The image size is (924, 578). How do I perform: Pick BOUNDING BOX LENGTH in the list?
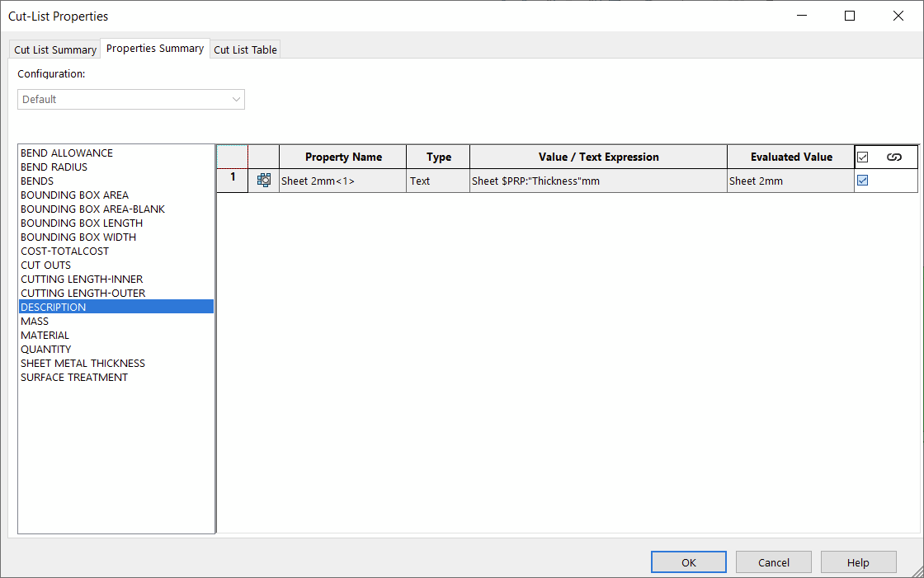116,223
